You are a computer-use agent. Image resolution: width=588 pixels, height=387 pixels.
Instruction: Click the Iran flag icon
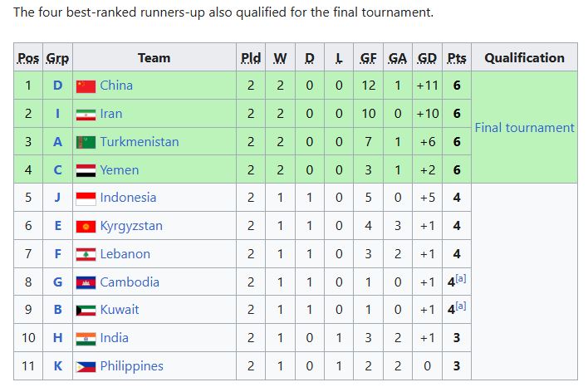coord(86,115)
